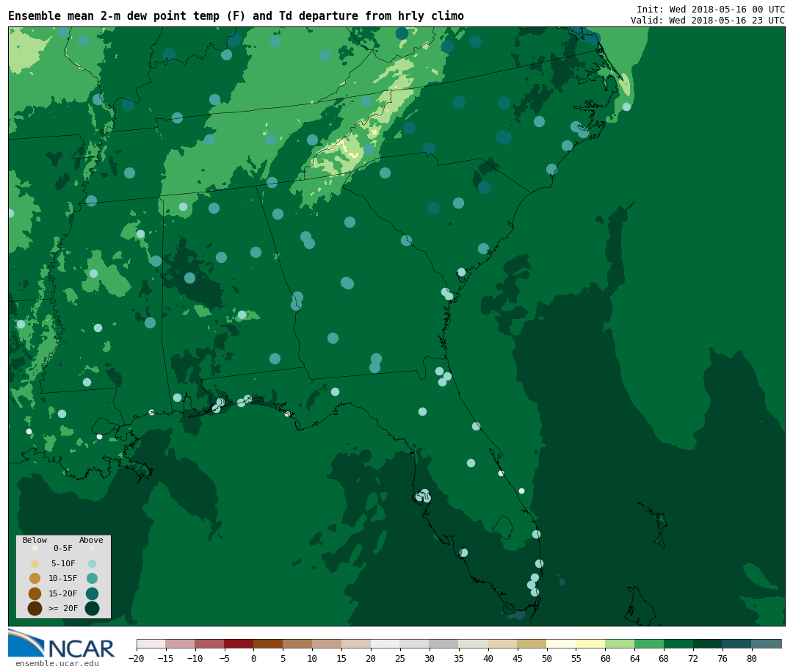Screen dimensions: 793x672
Task: Select the dark teal '15-20F' Above legend circle
Action: click(x=92, y=593)
